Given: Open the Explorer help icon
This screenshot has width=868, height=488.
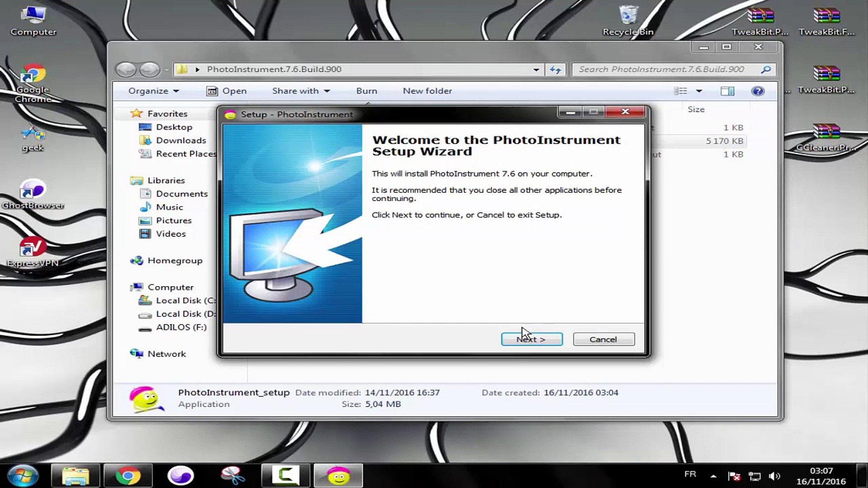Looking at the screenshot, I should click(758, 91).
